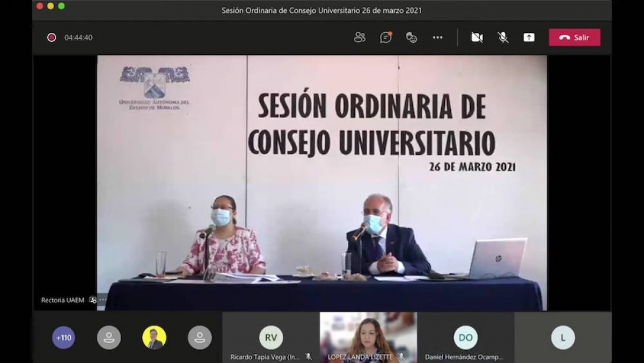
Task: Click the participant tile with initial L
Action: [x=562, y=338]
